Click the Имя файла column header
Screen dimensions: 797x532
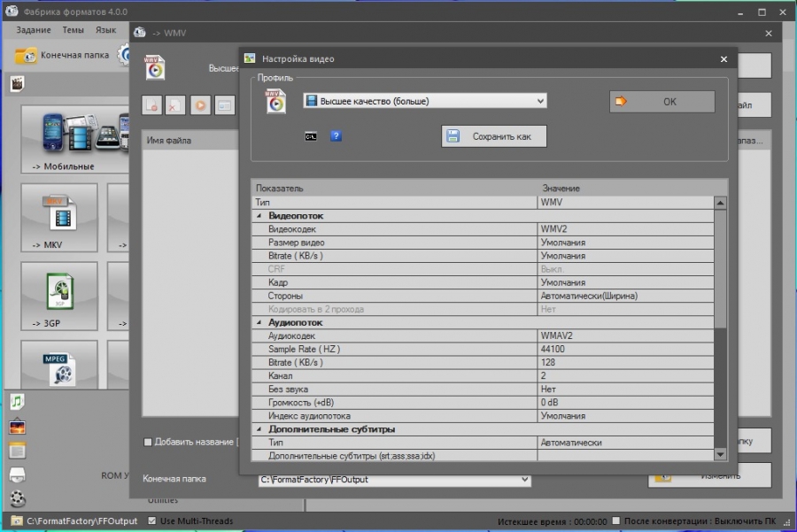click(190, 140)
